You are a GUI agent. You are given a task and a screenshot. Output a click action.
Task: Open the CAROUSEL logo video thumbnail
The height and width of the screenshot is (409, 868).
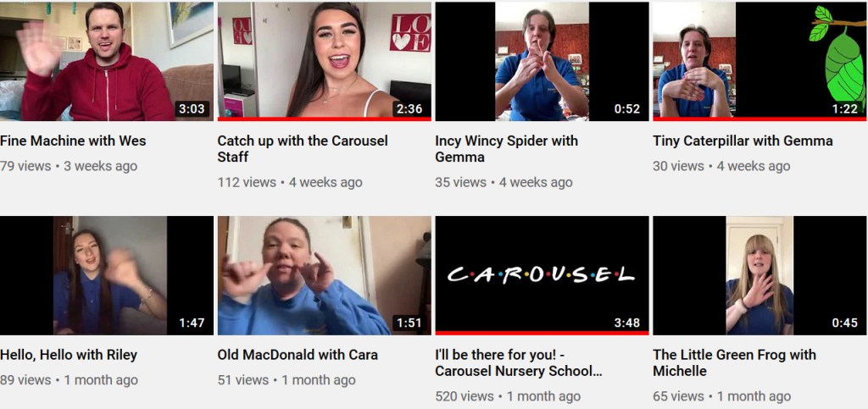(542, 275)
